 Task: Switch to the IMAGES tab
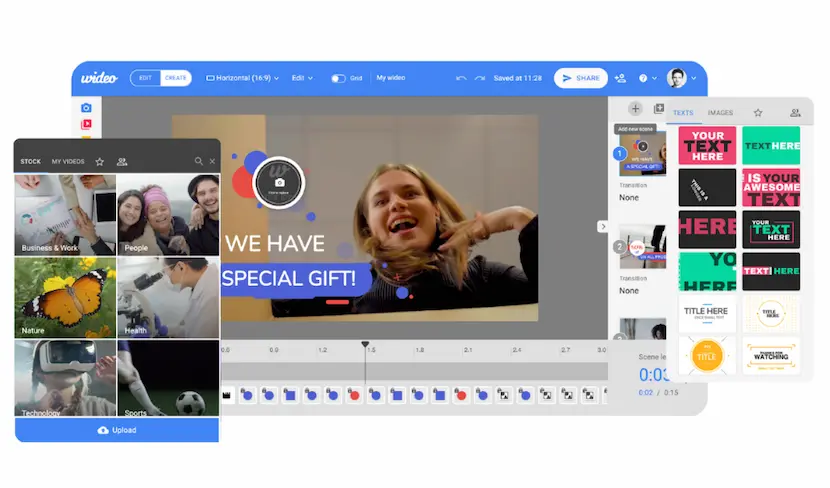[x=720, y=113]
